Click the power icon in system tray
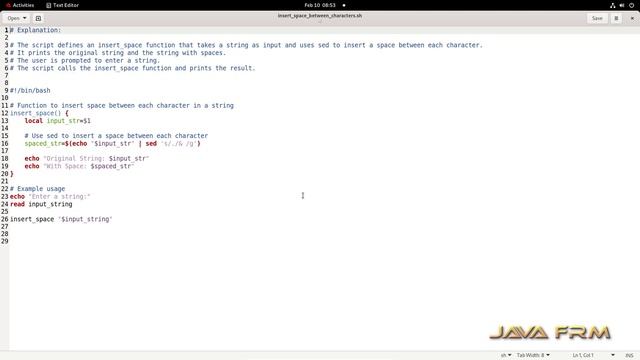Viewport: 640px width, 360px height. pos(631,5)
